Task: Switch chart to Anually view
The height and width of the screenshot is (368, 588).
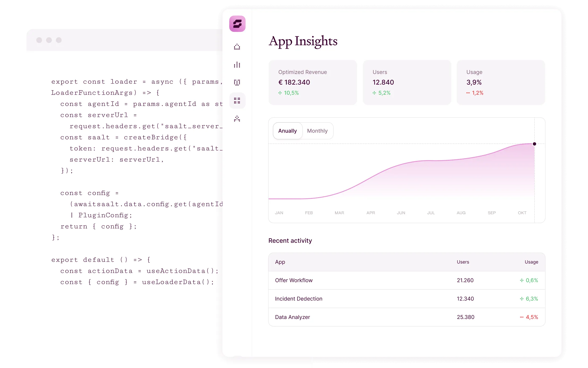Action: 287,131
